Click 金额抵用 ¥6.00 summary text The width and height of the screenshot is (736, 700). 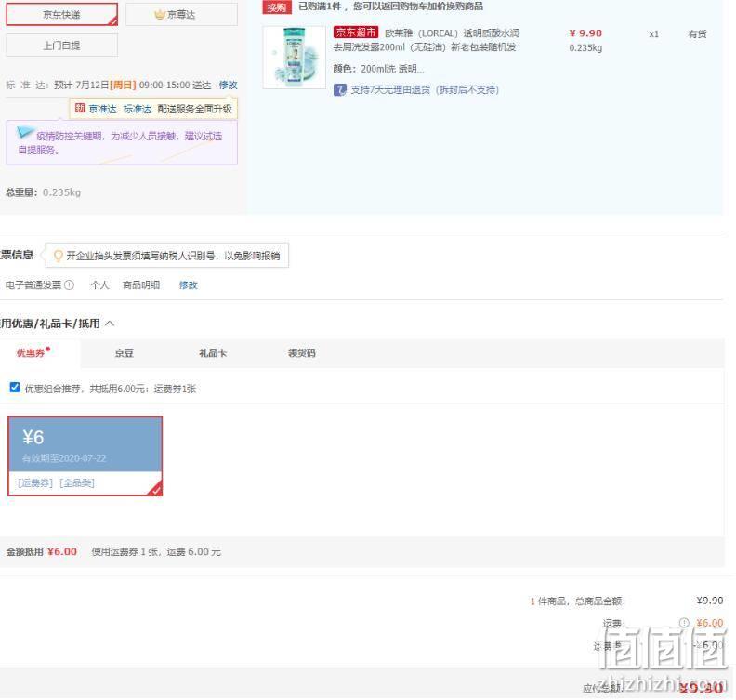click(41, 551)
